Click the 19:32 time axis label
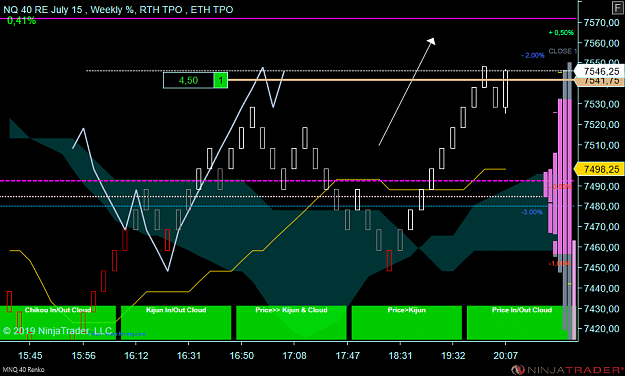This screenshot has height=376, width=625. point(453,356)
